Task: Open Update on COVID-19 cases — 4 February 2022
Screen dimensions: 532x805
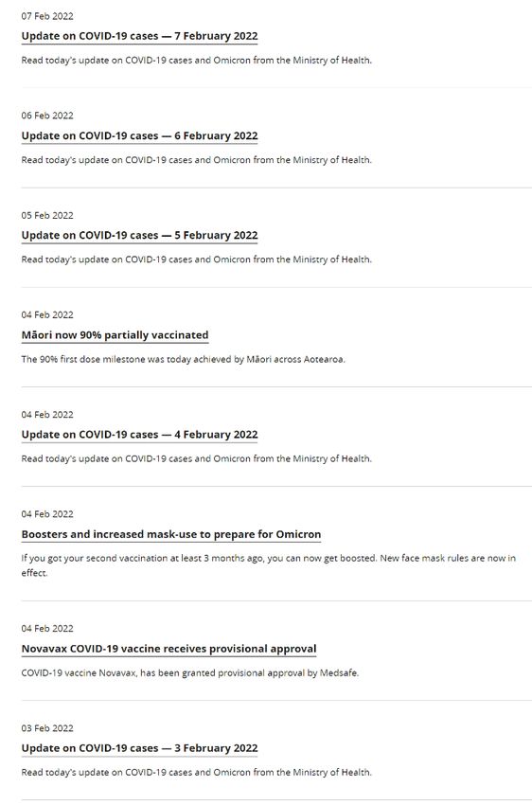Action: (x=139, y=435)
